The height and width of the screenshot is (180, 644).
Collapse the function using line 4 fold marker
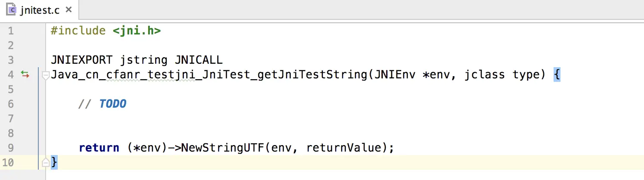(45, 75)
